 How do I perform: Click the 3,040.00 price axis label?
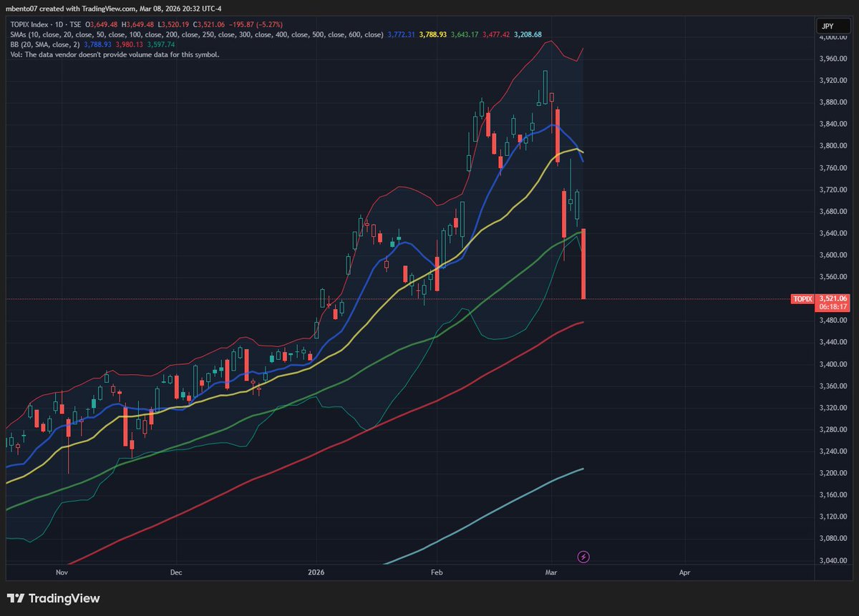pos(833,560)
